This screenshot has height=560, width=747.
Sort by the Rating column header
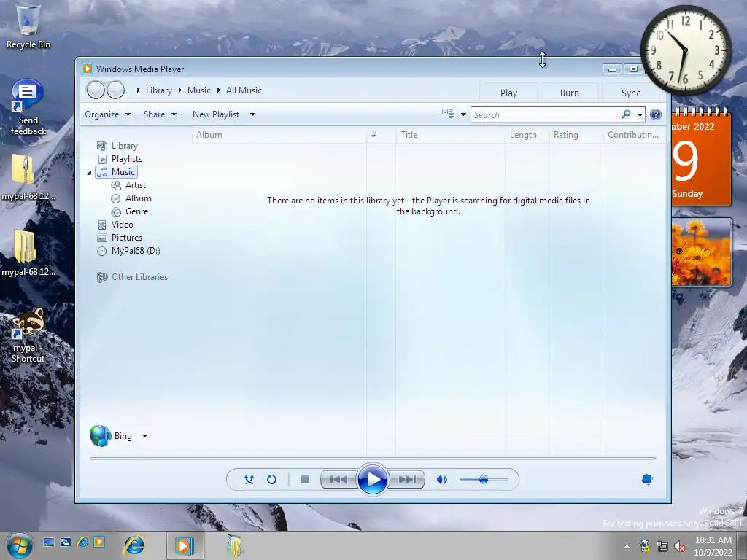point(576,135)
